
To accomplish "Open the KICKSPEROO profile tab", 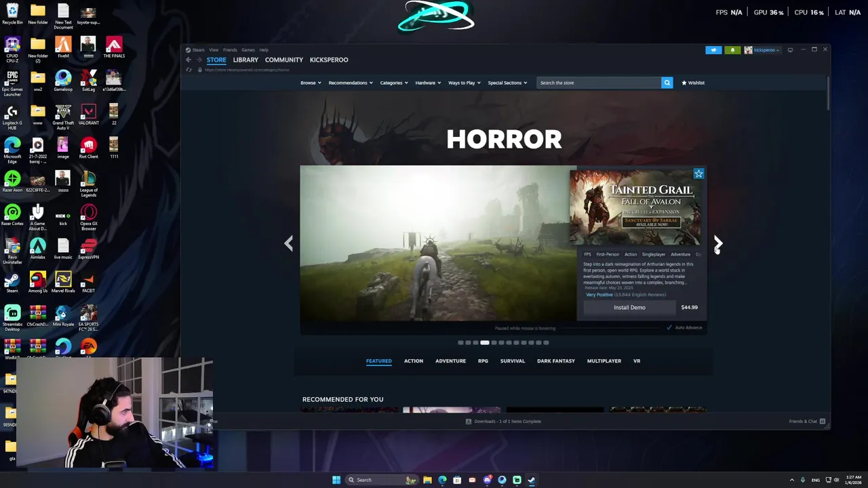I will (x=329, y=60).
